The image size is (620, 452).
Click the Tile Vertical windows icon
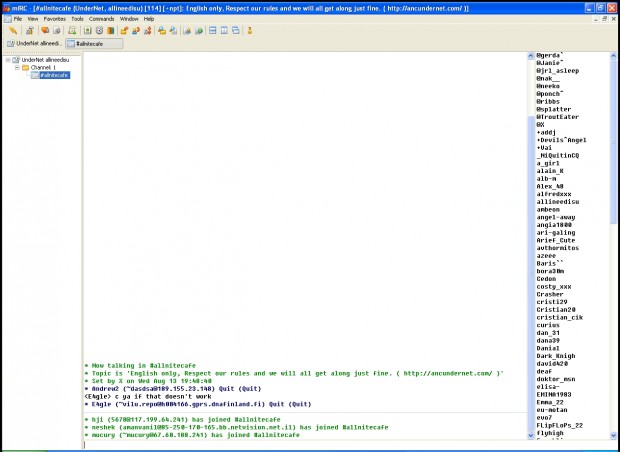coord(224,30)
